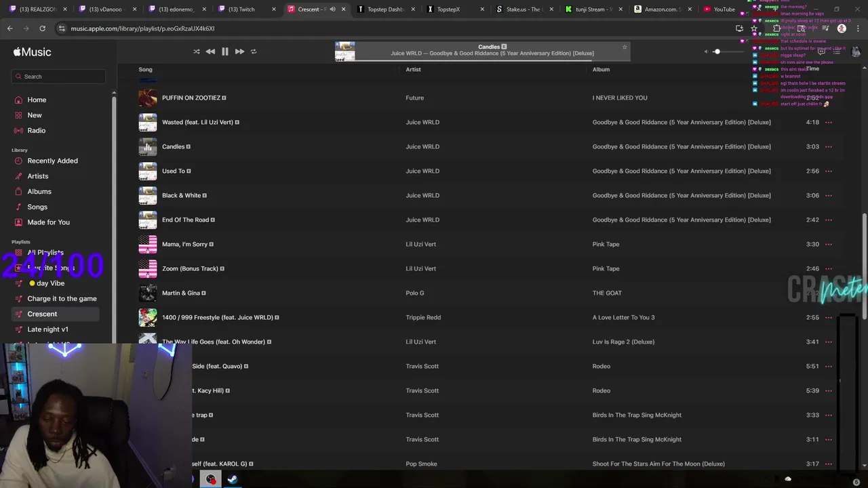Click 1400 / 999 Freestyle album art
Viewport: 868px width, 488px height.
coord(148,317)
